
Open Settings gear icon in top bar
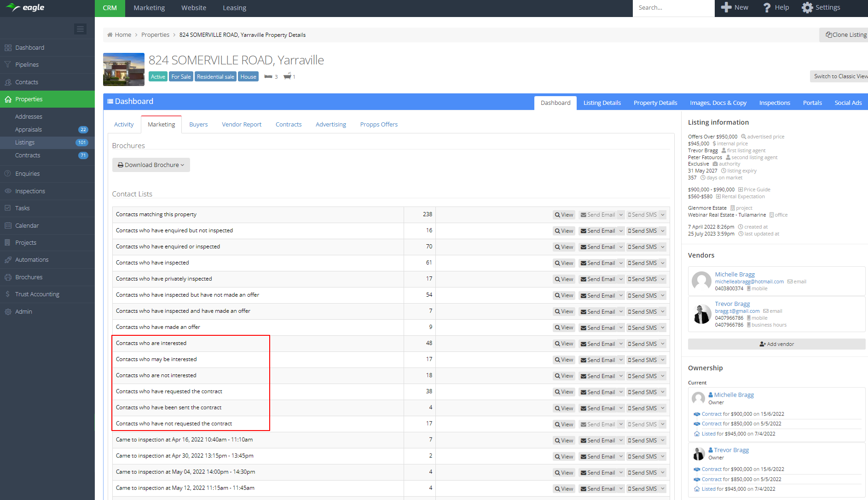[807, 8]
